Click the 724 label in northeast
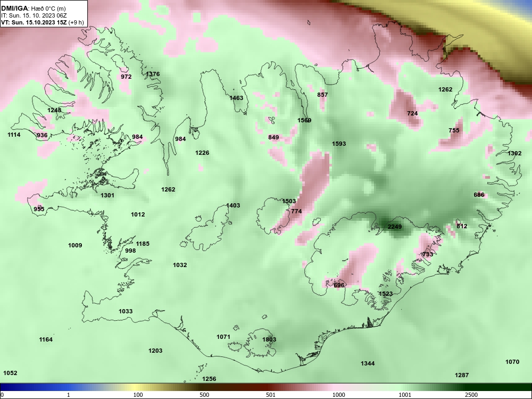Screen dimensions: 532x399 coord(412,113)
